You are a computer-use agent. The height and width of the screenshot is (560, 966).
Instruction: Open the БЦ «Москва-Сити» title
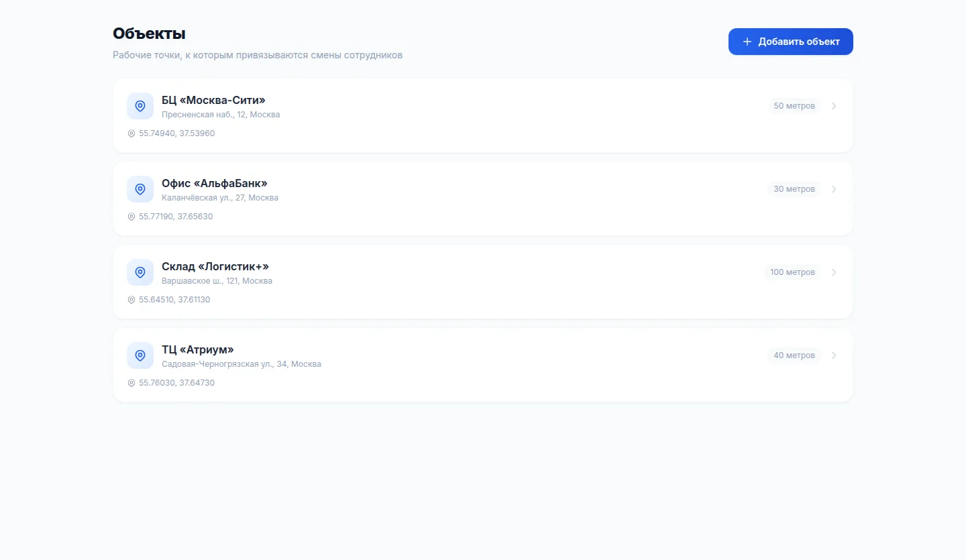(x=213, y=100)
